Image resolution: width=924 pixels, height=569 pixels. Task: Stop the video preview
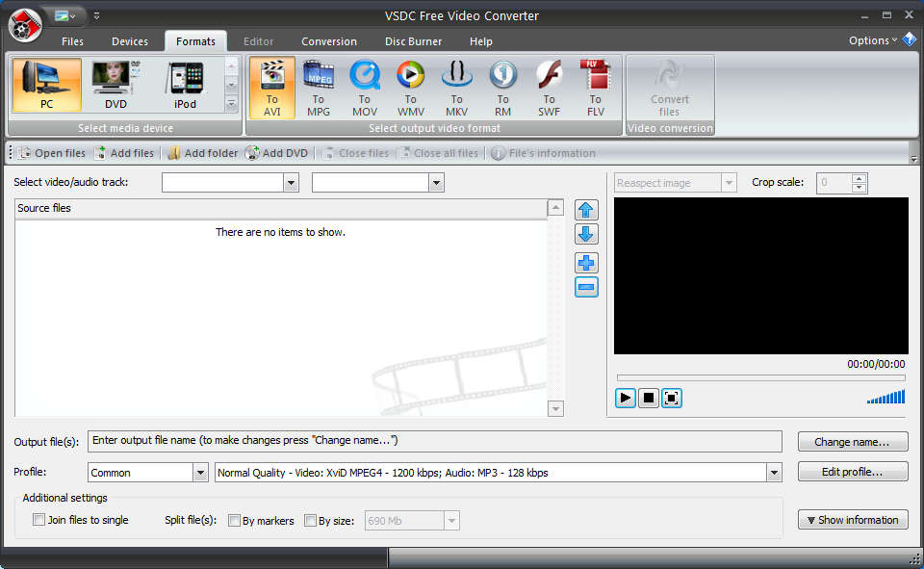click(648, 398)
